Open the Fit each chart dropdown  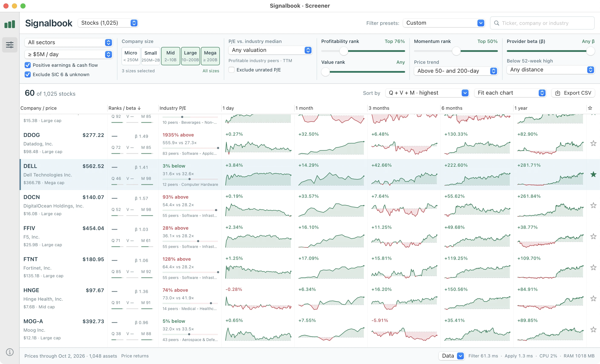[510, 93]
